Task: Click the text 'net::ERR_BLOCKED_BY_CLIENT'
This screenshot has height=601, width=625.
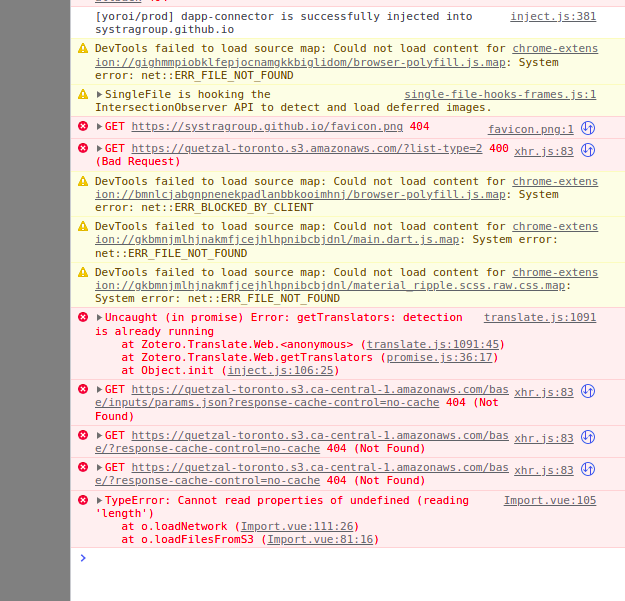Action: 227,208
